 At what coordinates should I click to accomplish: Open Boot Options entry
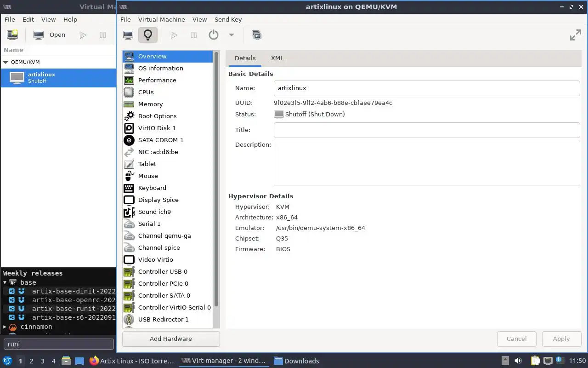click(168, 116)
